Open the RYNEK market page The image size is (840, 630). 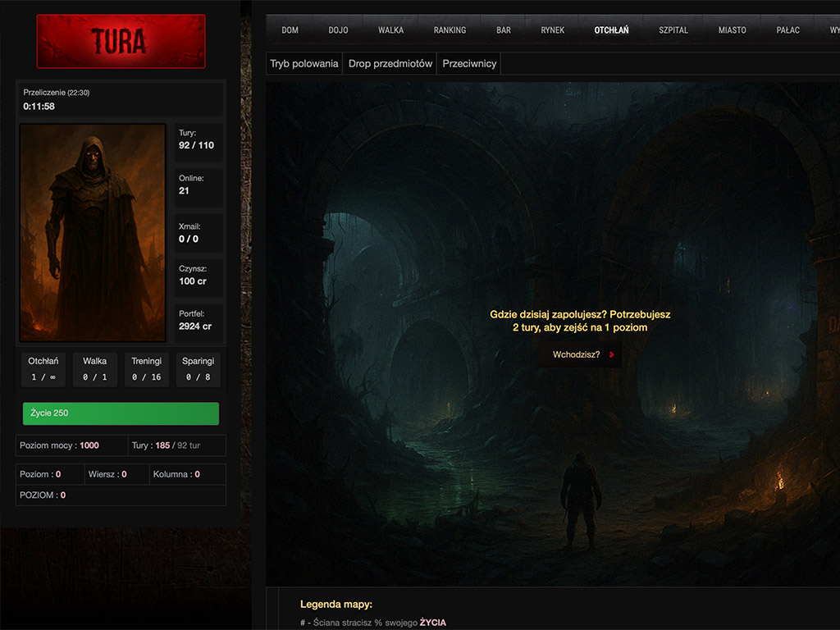click(552, 30)
